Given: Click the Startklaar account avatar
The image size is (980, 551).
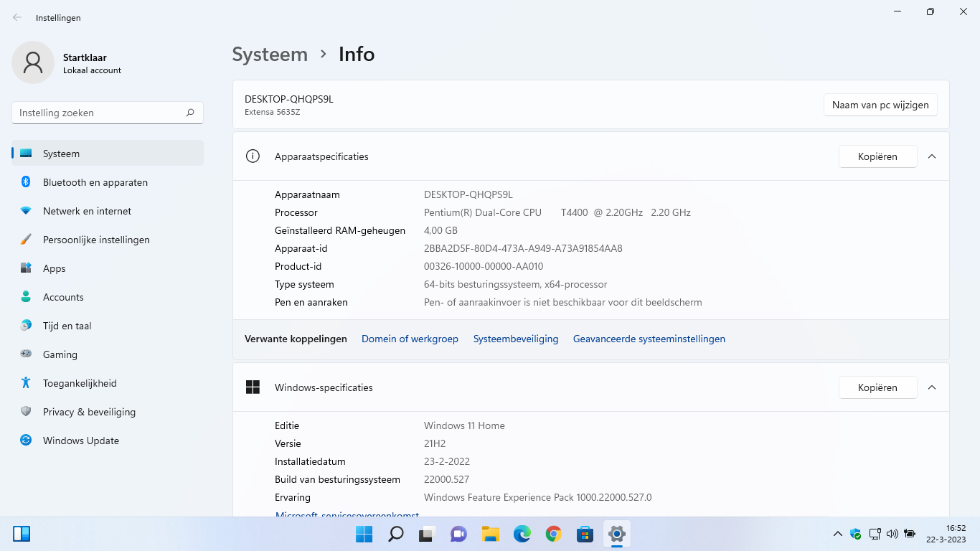Looking at the screenshot, I should 33,62.
